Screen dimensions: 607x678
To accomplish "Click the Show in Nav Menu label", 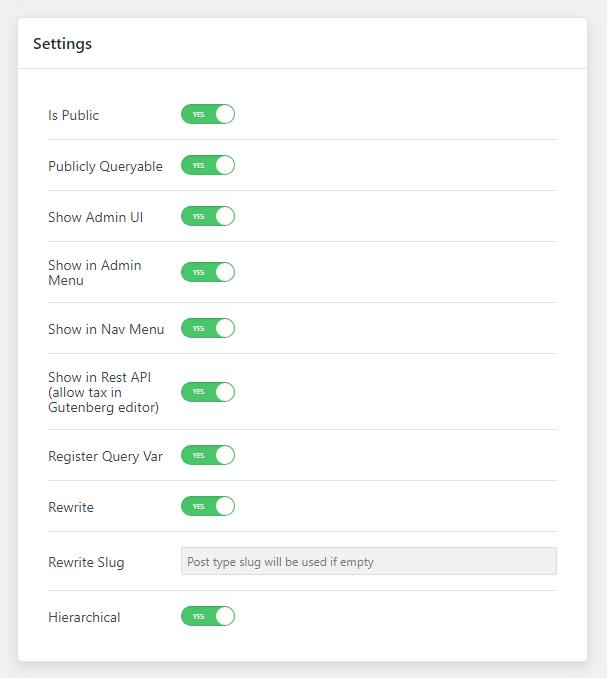I will click(x=106, y=329).
